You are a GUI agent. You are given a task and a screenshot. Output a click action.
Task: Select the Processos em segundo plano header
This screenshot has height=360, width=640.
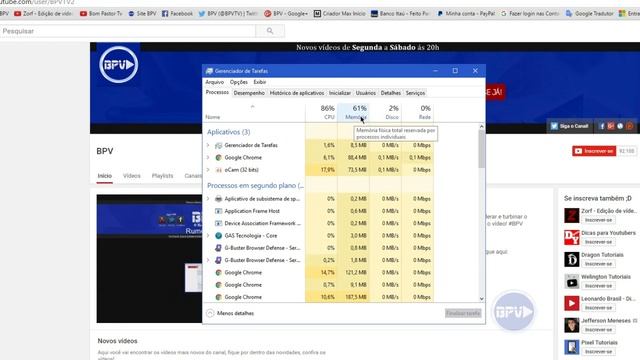pyautogui.click(x=255, y=185)
